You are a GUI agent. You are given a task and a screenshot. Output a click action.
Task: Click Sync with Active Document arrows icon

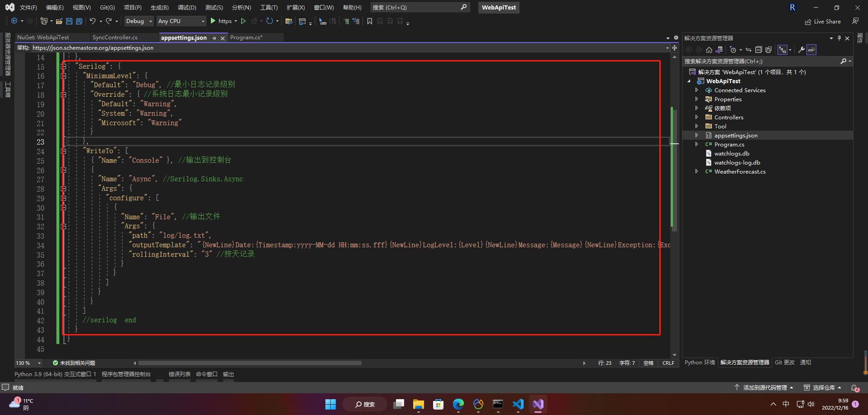coord(749,50)
